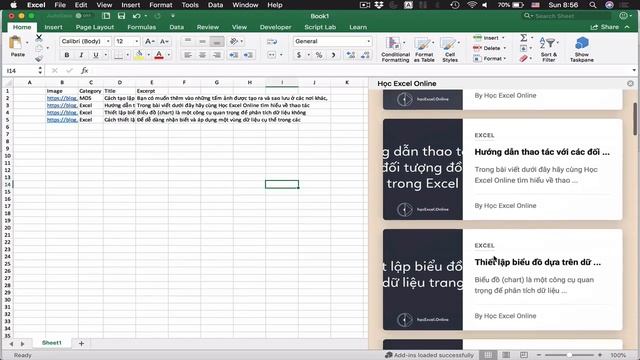Screen dimensions: 640x360
Task: Cut selection with the scissors icon
Action: [39, 38]
